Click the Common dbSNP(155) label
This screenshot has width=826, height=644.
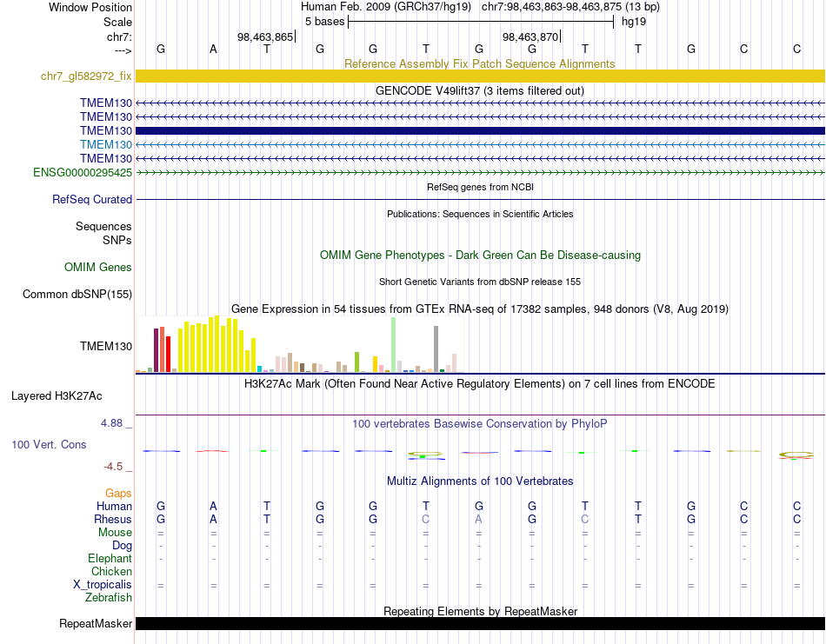77,294
